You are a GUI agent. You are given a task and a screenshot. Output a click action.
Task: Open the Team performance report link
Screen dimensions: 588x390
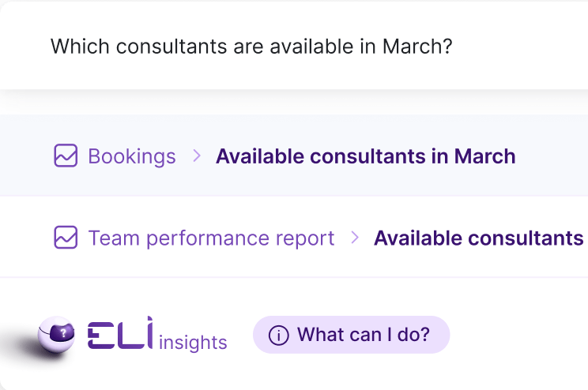pyautogui.click(x=211, y=238)
